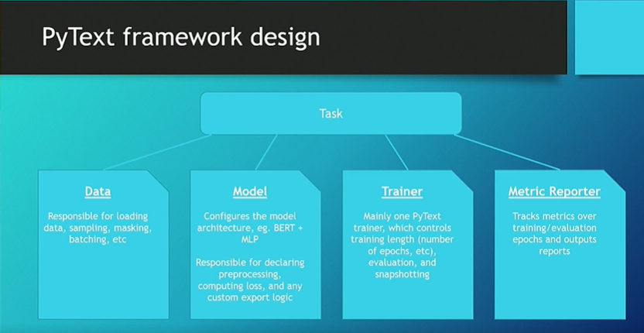Click the underlined Metric Reporter heading
Image resolution: width=644 pixels, height=333 pixels.
point(554,191)
